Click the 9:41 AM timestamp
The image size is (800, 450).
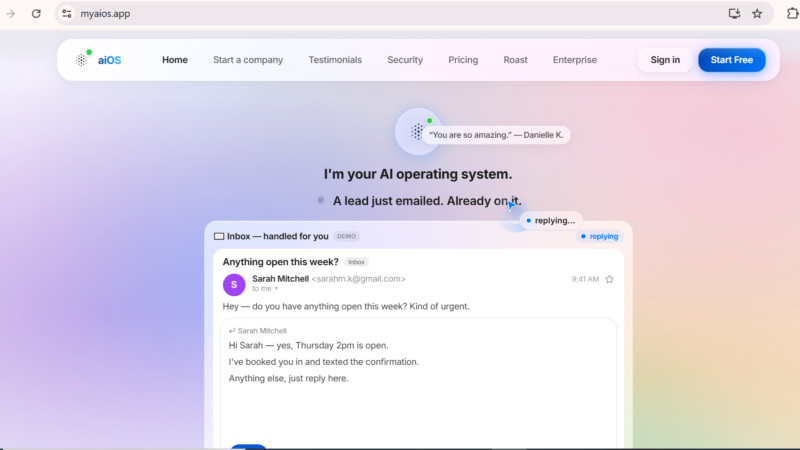point(585,279)
